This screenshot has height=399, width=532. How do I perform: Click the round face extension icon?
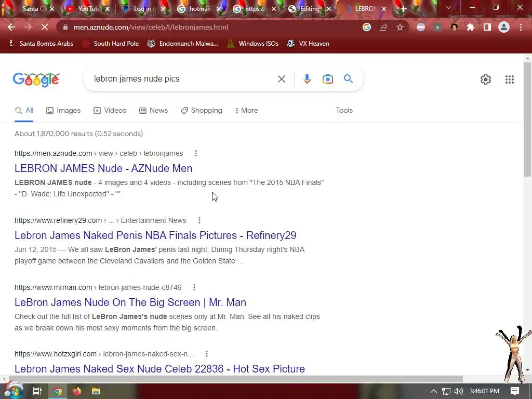454,27
